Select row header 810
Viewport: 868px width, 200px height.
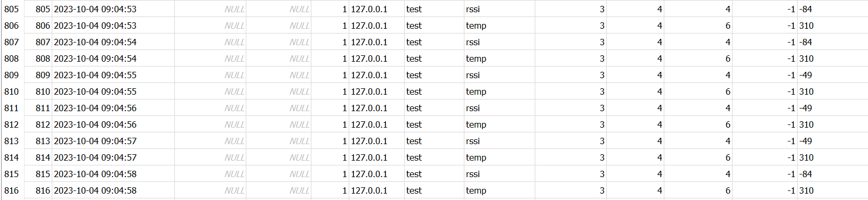[x=12, y=91]
